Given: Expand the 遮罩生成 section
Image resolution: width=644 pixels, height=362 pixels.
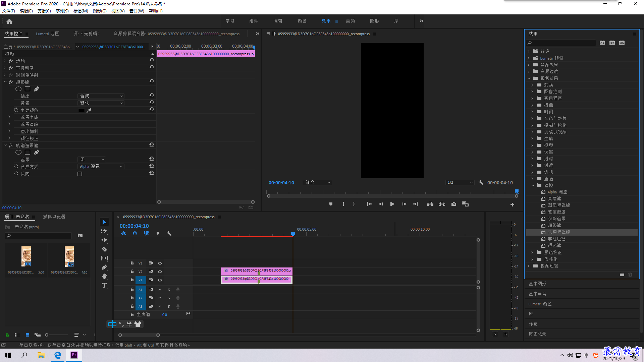Looking at the screenshot, I should point(9,117).
